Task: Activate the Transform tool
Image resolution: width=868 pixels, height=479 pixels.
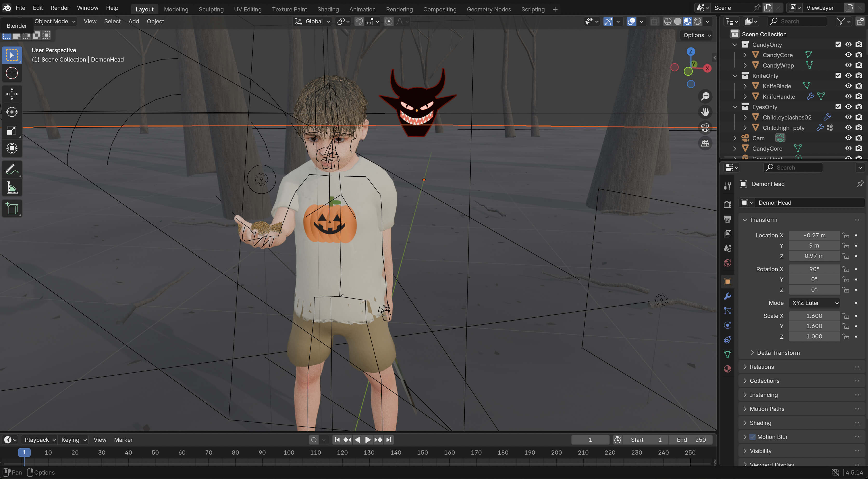Action: pyautogui.click(x=12, y=148)
